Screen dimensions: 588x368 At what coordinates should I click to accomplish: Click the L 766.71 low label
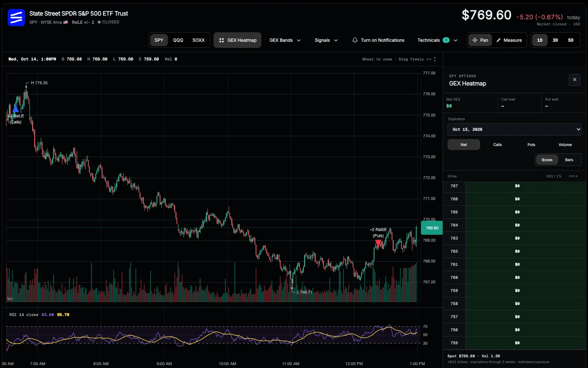tap(304, 292)
